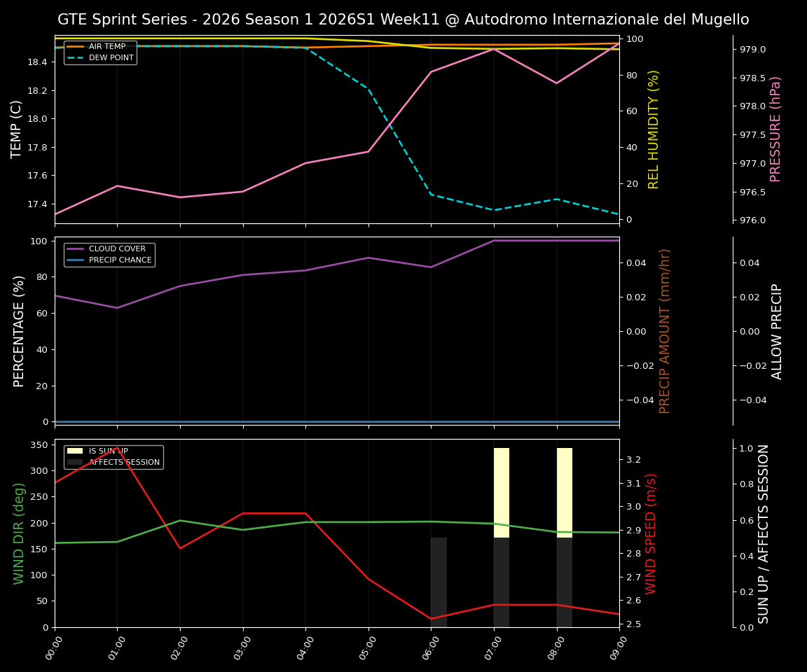Click the ALLOW PRECIP axis label
The width and height of the screenshot is (807, 672).
778,331
